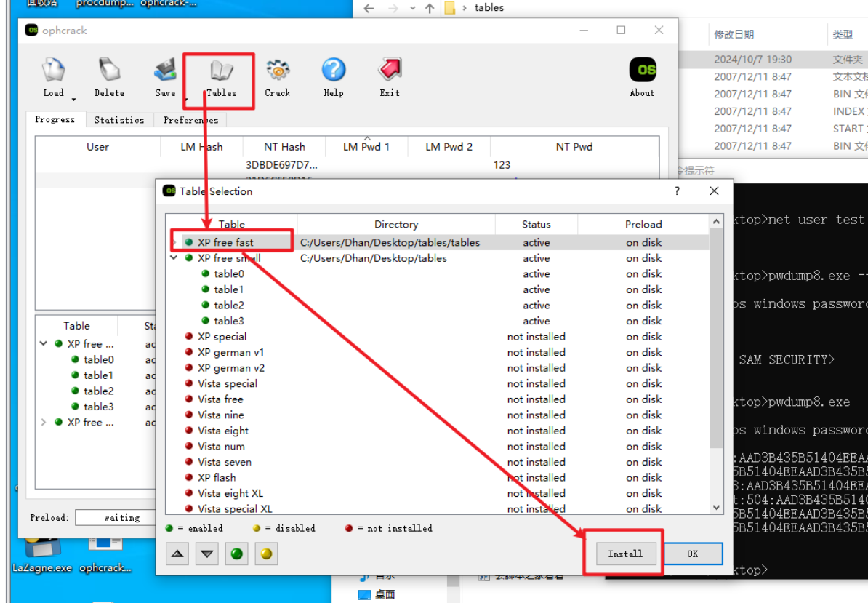Expand the XP free fast table entry

pos(174,242)
